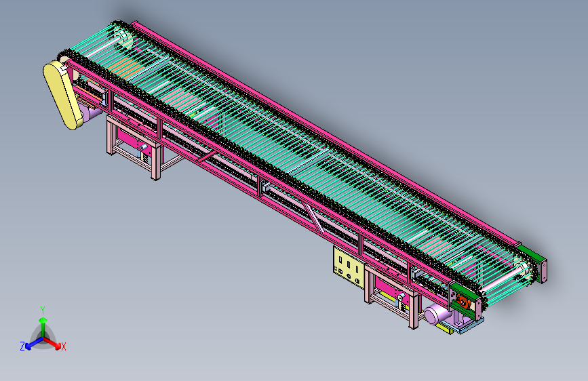Select the white end roller at right
Screen dimensions: 588x381
pyautogui.click(x=505, y=278)
